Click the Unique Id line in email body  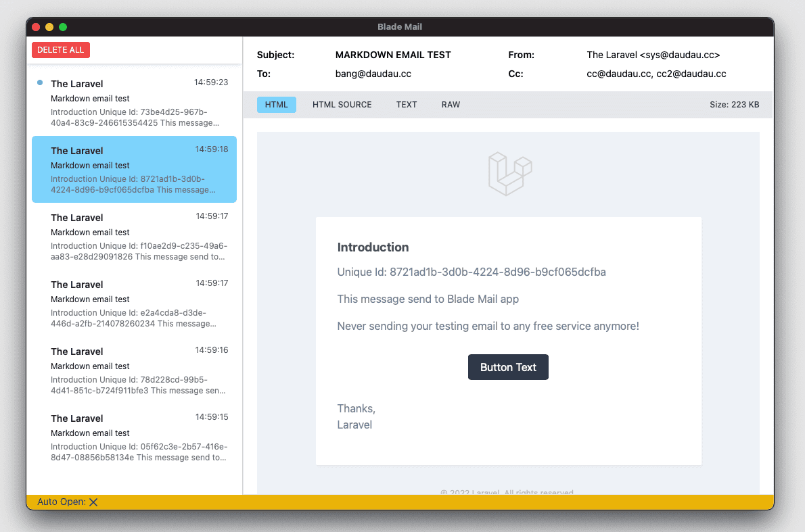click(471, 272)
